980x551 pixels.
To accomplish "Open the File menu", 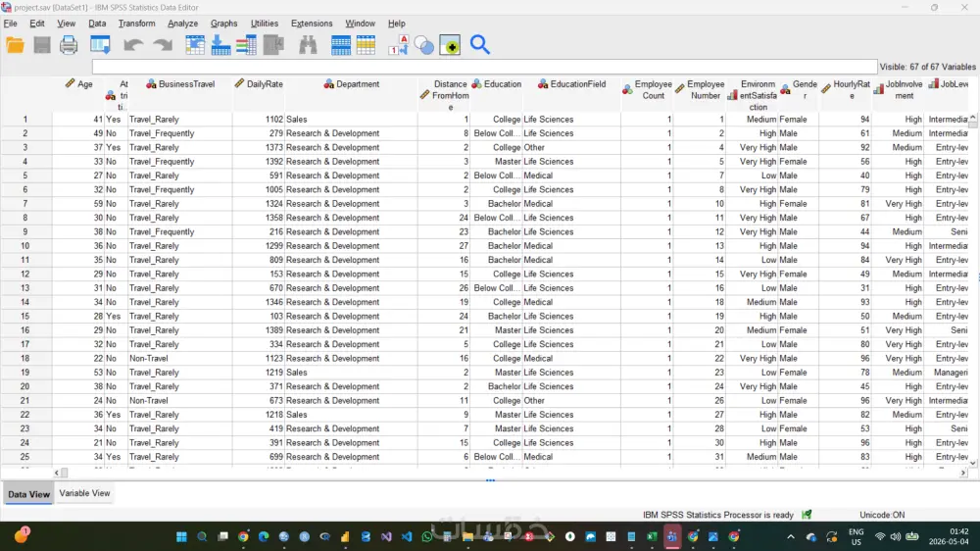I will [x=10, y=24].
